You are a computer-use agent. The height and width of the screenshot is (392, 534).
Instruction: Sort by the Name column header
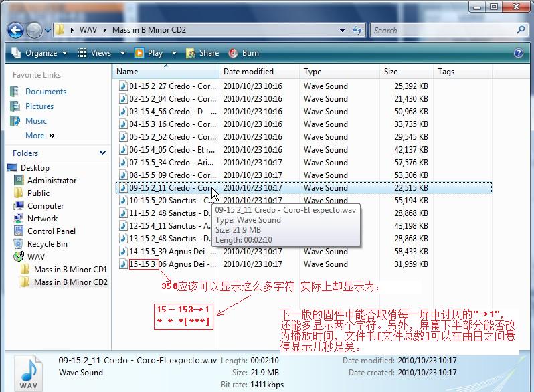point(166,72)
